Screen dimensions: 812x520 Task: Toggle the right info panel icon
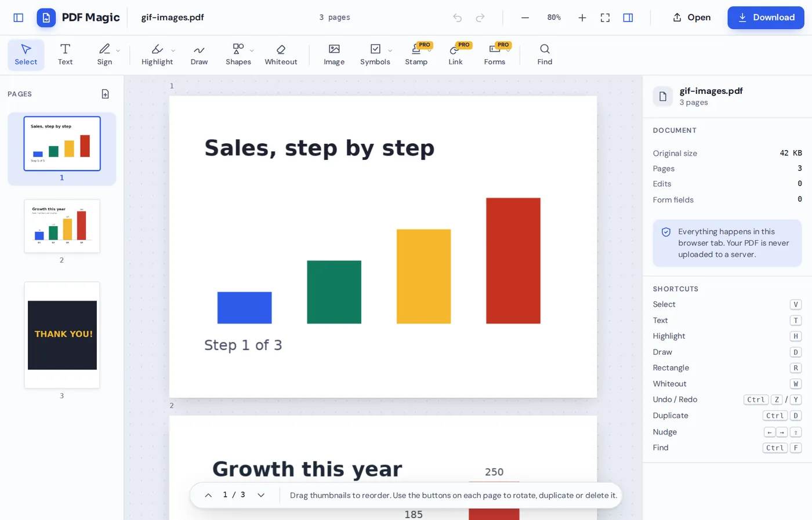click(628, 17)
